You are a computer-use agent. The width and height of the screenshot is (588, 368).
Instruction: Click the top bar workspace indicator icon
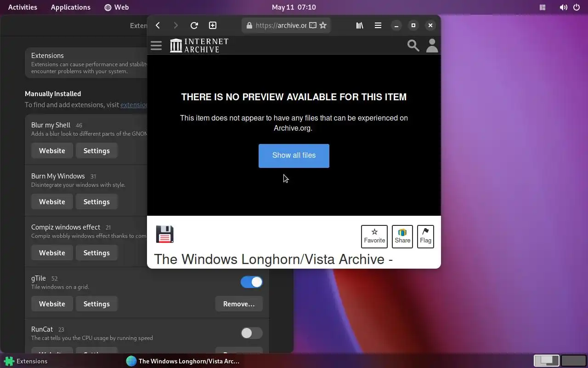543,7
